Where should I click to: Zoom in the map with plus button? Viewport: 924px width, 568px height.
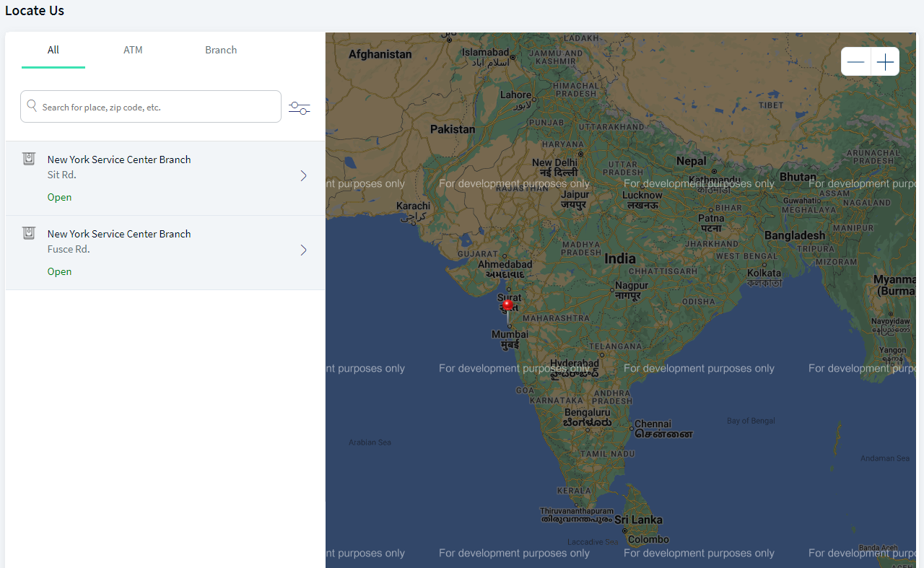coord(885,62)
